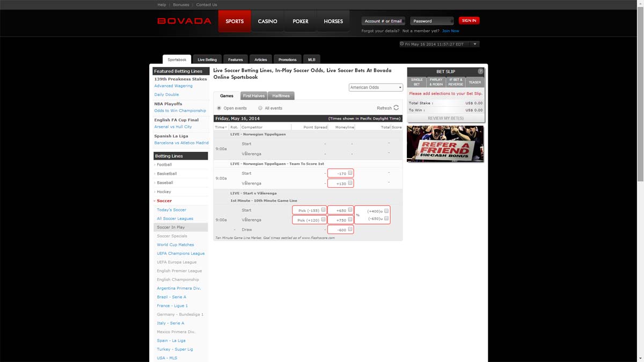Check the (-650)u under total box
The height and width of the screenshot is (362, 644).
click(386, 218)
